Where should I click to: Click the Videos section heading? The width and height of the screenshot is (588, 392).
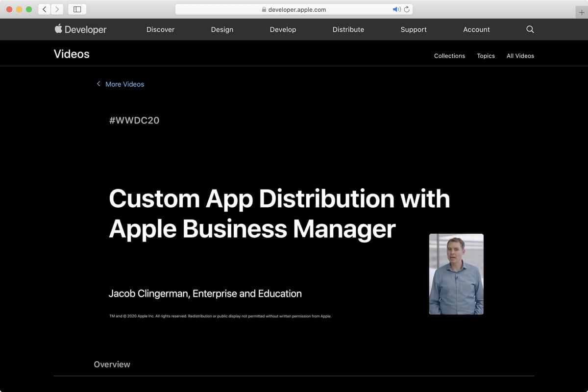[72, 54]
